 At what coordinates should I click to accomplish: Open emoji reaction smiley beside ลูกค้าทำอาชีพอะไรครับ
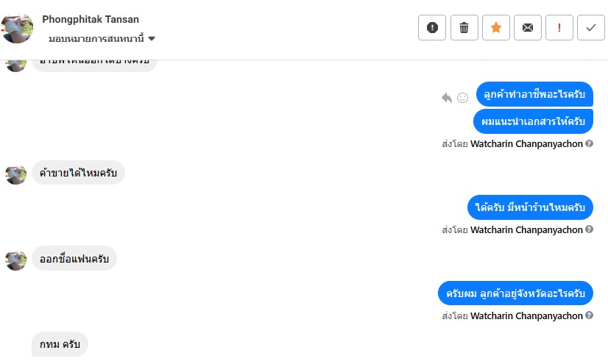pos(463,97)
